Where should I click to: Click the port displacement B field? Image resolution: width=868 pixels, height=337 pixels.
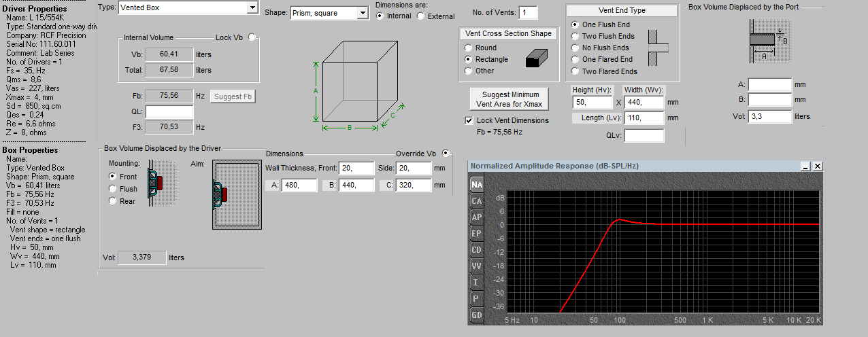tap(770, 100)
